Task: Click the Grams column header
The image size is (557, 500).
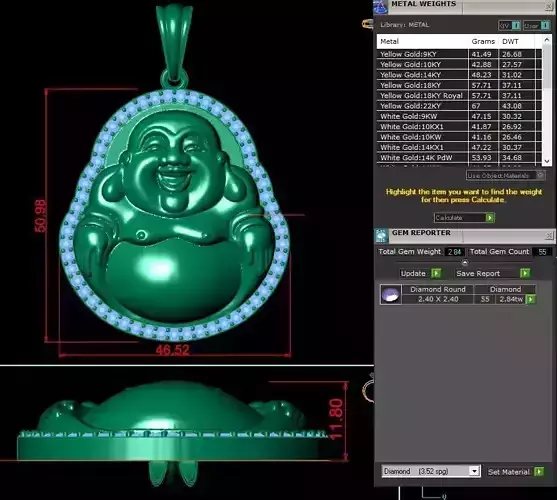Action: (x=483, y=42)
